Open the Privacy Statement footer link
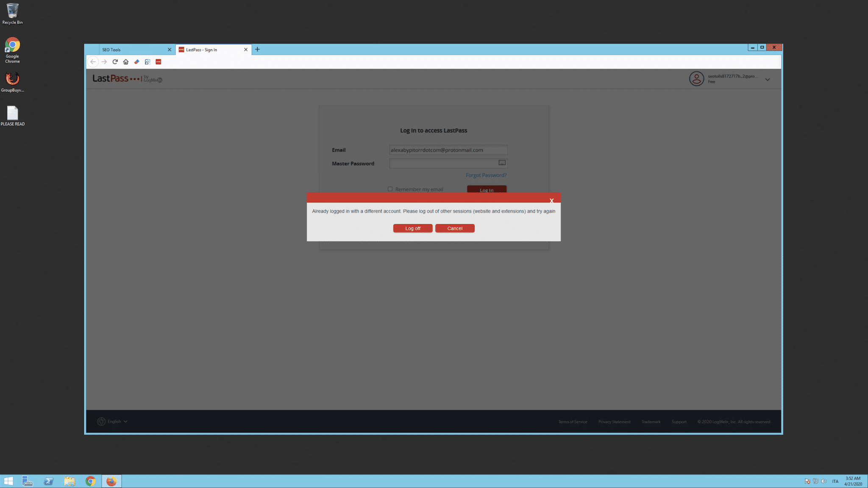Viewport: 868px width, 488px height. [x=614, y=422]
